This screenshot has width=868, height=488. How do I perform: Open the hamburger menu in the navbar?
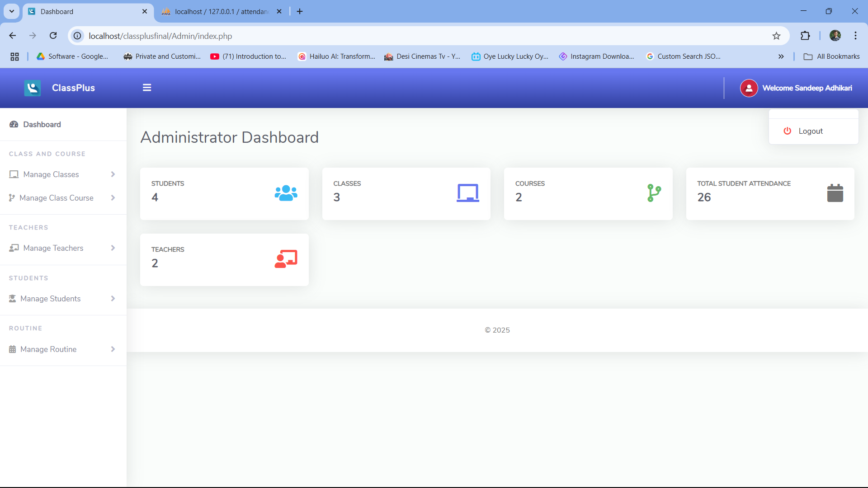[x=147, y=87]
